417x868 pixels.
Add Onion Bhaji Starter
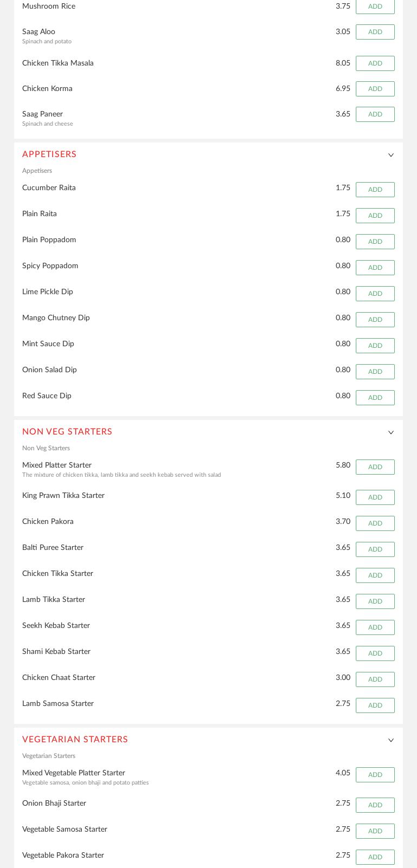[375, 805]
